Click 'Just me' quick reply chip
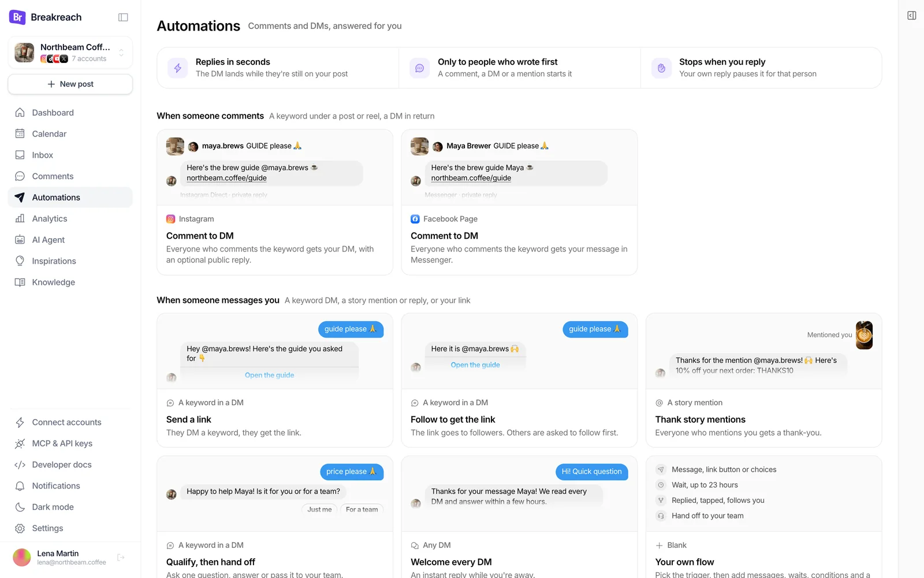 pos(319,509)
